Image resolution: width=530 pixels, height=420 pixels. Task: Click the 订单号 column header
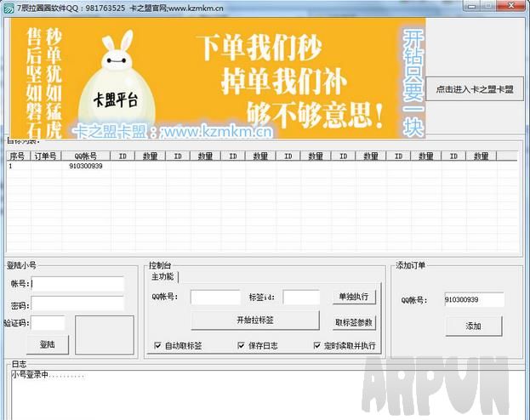pyautogui.click(x=46, y=156)
